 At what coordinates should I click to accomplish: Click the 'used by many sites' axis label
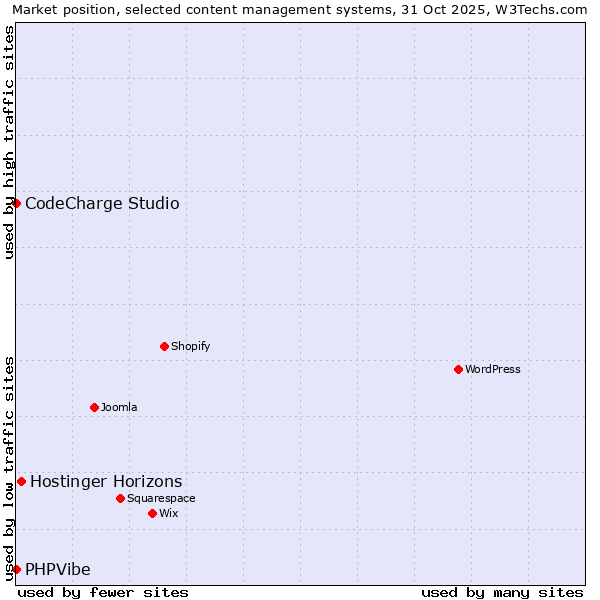tap(502, 592)
